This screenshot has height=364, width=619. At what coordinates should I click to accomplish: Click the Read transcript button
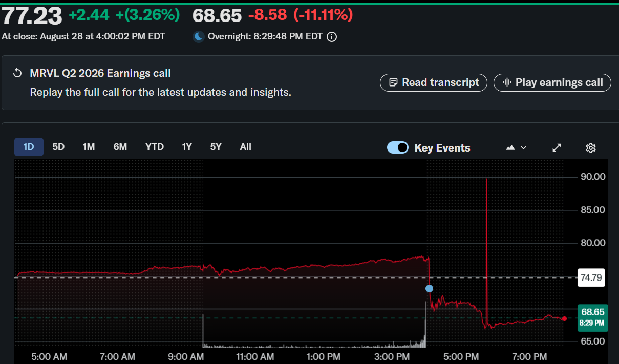click(433, 82)
